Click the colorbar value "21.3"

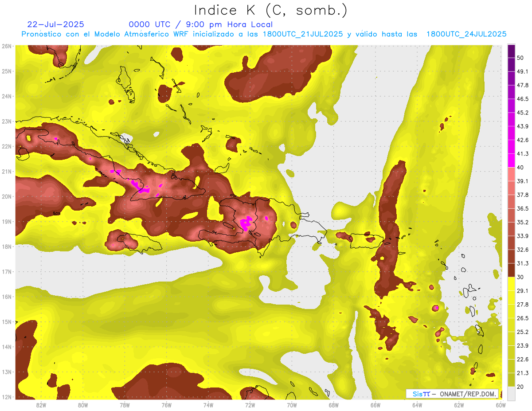[522, 373]
